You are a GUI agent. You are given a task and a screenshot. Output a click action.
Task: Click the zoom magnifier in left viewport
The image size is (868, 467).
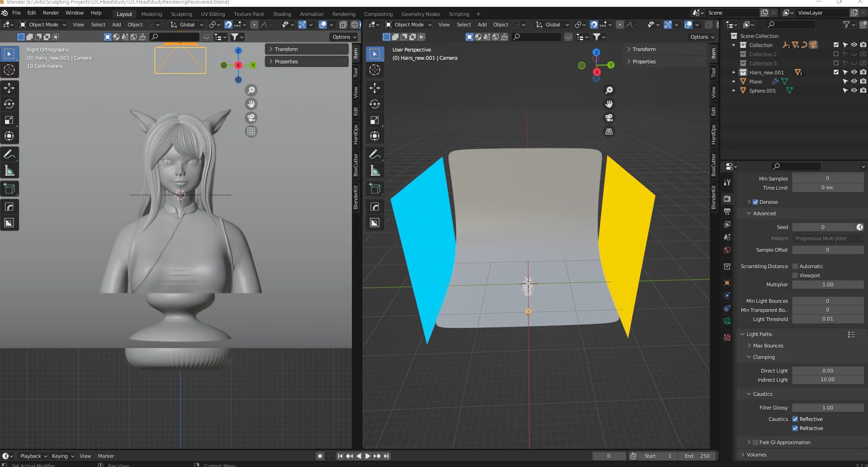coord(251,90)
